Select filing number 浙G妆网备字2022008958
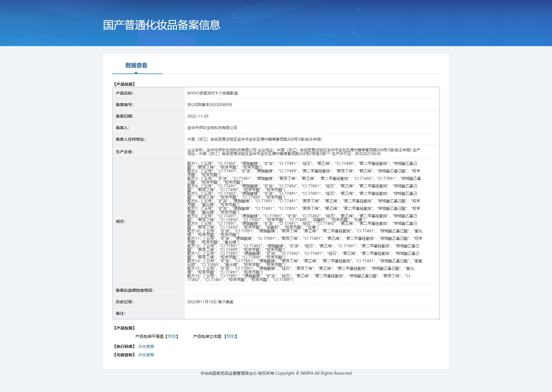This screenshot has width=552, height=392. click(209, 105)
